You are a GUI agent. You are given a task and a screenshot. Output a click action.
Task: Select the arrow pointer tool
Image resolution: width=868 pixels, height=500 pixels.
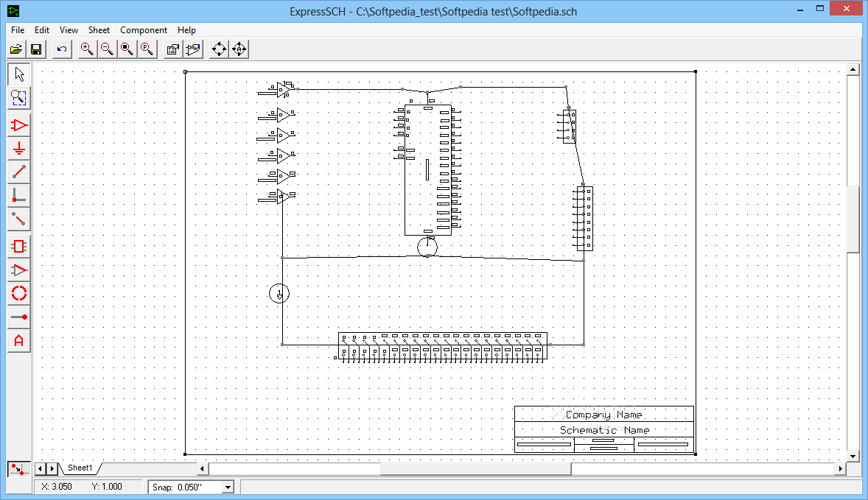pos(19,74)
